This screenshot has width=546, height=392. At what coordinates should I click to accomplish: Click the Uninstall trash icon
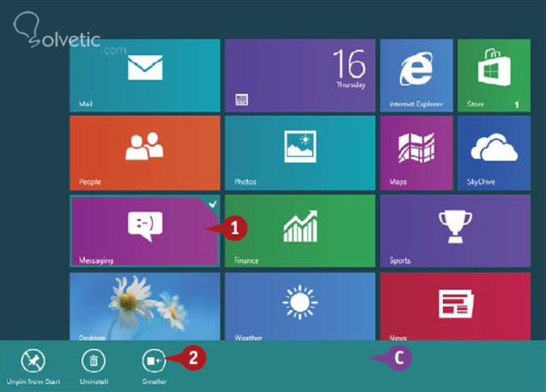(x=94, y=361)
